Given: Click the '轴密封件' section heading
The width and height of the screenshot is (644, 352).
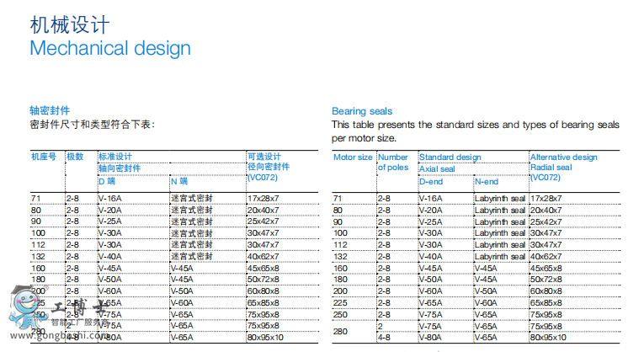Looking at the screenshot, I should pos(50,111).
